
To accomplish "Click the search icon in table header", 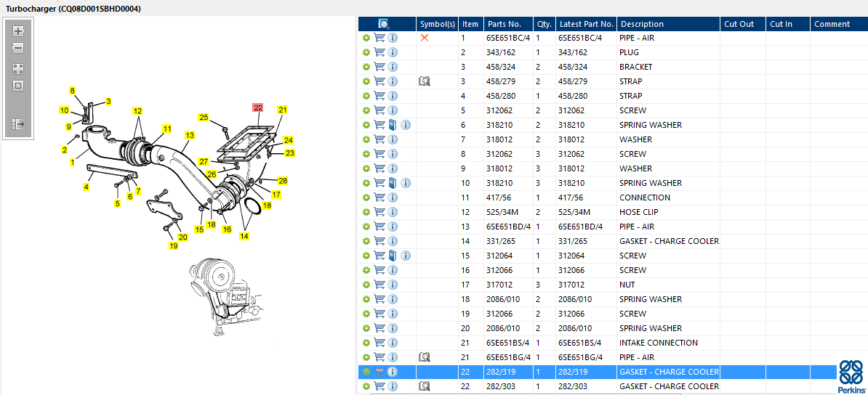I will point(384,24).
